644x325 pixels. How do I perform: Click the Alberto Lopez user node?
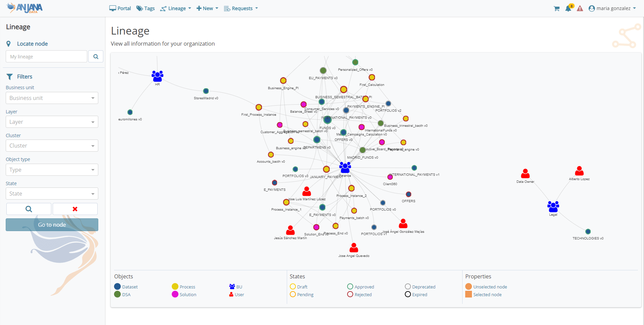pyautogui.click(x=579, y=171)
